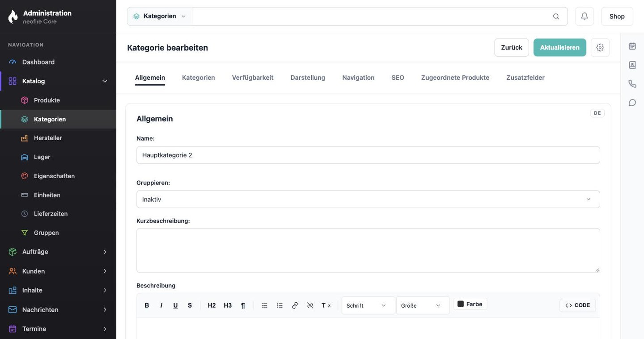
Task: Remove link with unlink icon
Action: pos(310,305)
